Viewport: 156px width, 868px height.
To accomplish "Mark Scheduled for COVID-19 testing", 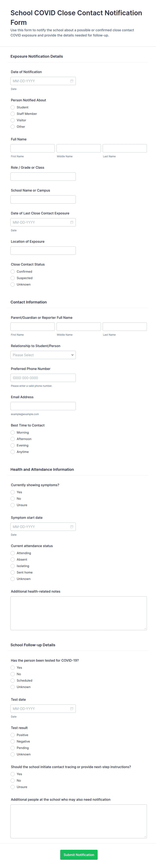I will click(12, 681).
